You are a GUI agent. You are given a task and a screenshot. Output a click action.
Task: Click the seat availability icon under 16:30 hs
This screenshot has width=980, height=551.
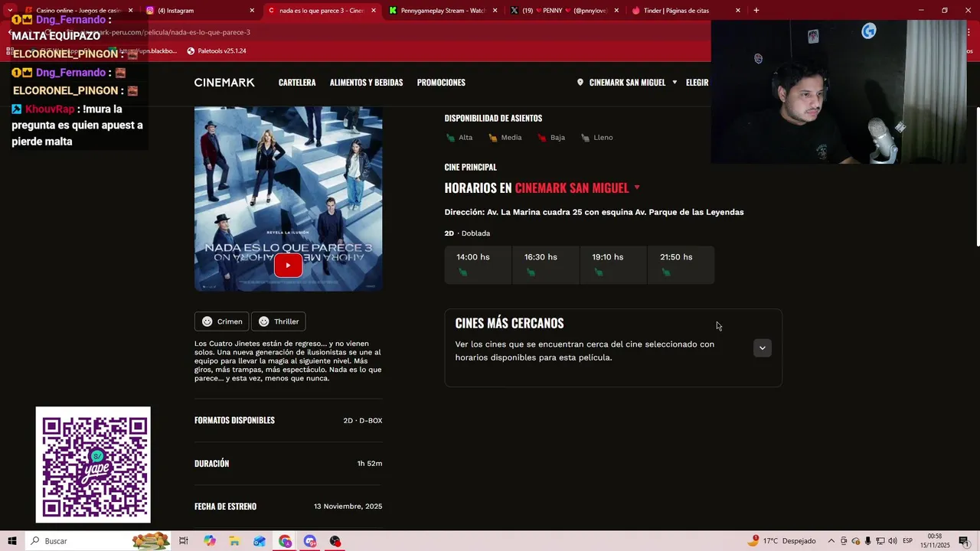tap(531, 272)
